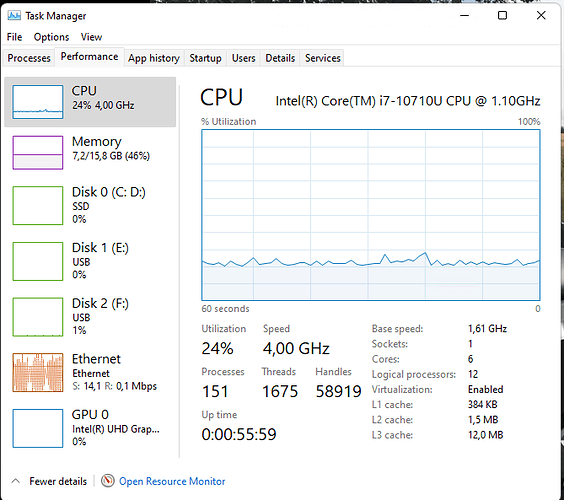Image resolution: width=564 pixels, height=500 pixels.
Task: Click the Disk 1 (E:) label
Action: tap(100, 247)
